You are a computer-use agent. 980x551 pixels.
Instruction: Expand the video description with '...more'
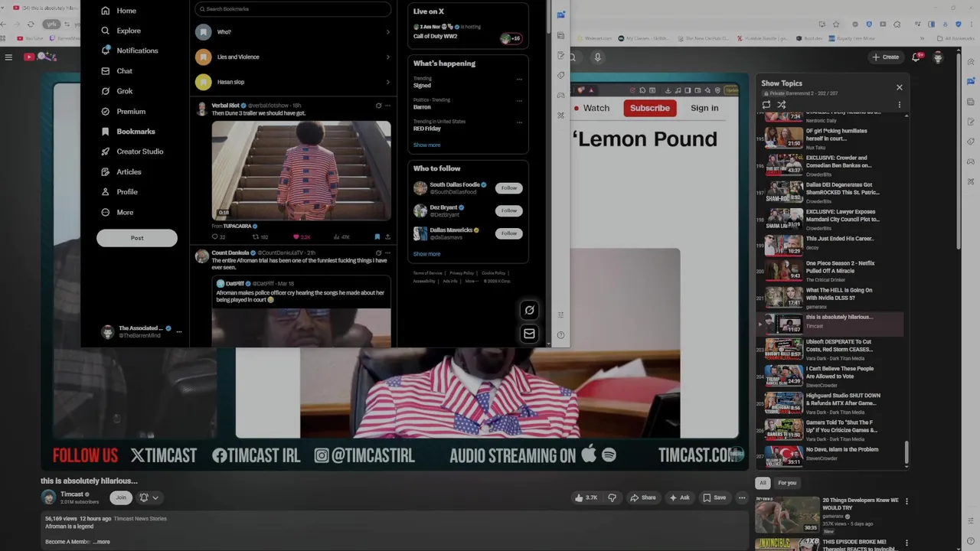[102, 542]
